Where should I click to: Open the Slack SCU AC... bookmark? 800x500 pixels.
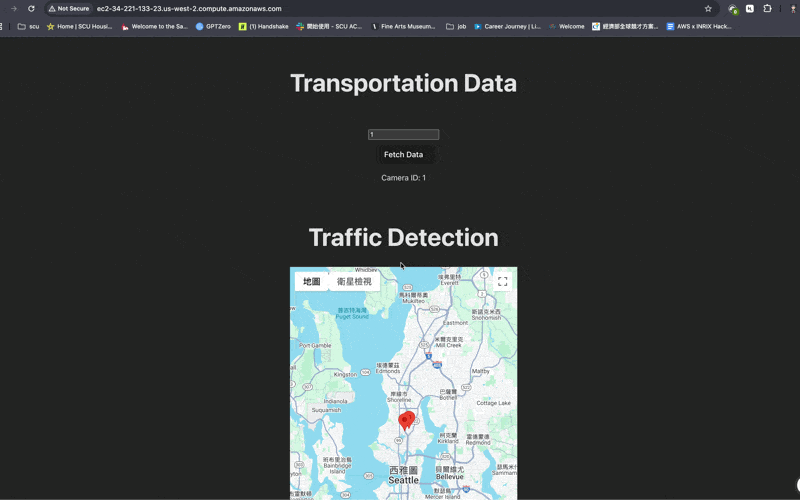point(329,27)
